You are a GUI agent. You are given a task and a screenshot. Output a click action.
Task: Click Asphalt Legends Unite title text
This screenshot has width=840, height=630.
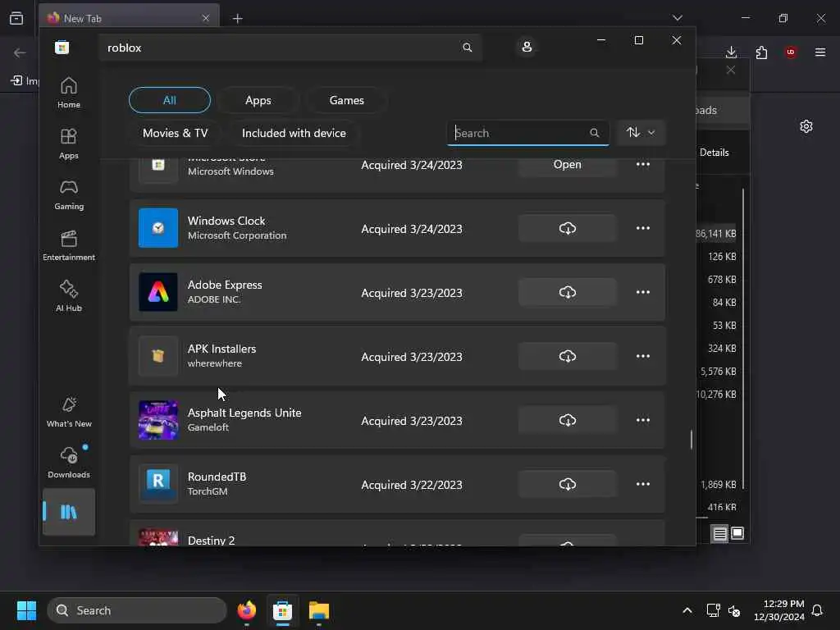pos(244,413)
